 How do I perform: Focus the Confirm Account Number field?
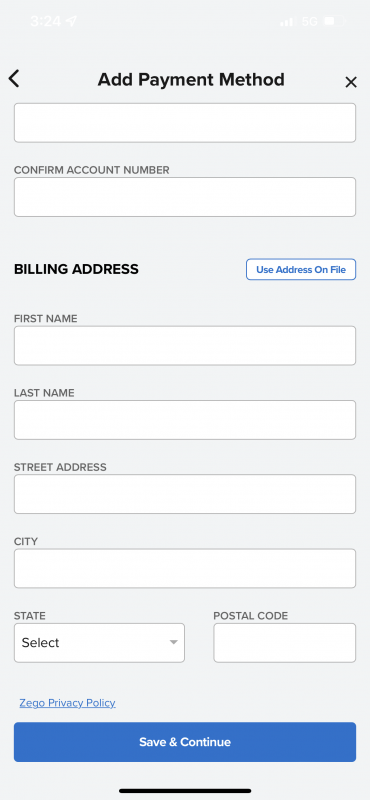tap(185, 197)
